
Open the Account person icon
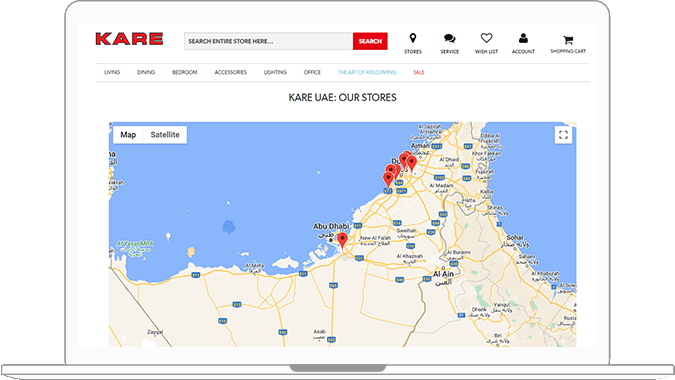523,38
